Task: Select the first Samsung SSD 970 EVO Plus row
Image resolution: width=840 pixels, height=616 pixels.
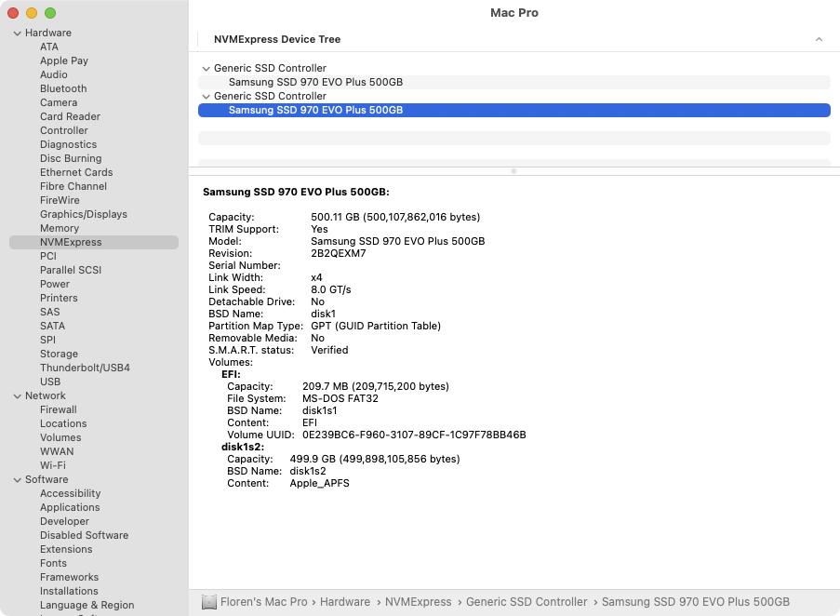Action: pyautogui.click(x=514, y=82)
